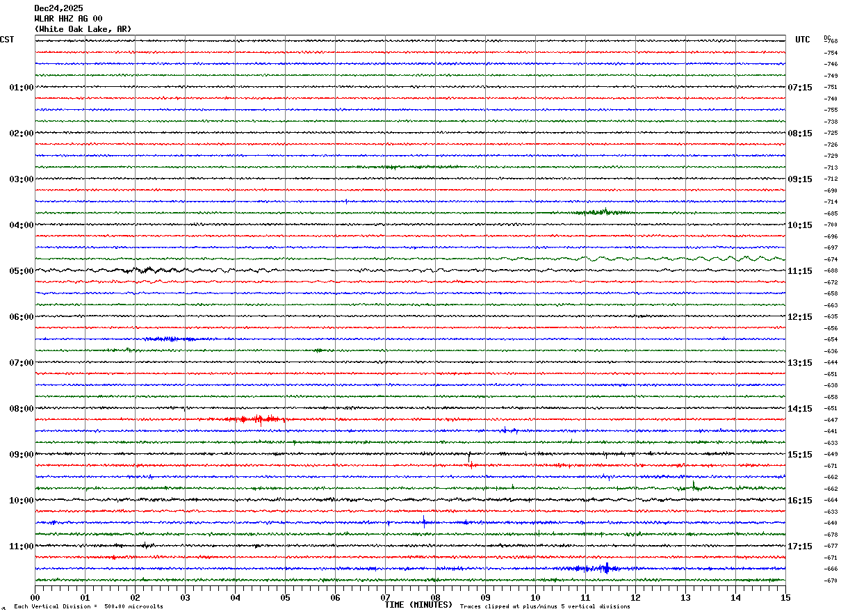
Task: Select the 08:00 CST time label
Action: click(21, 409)
